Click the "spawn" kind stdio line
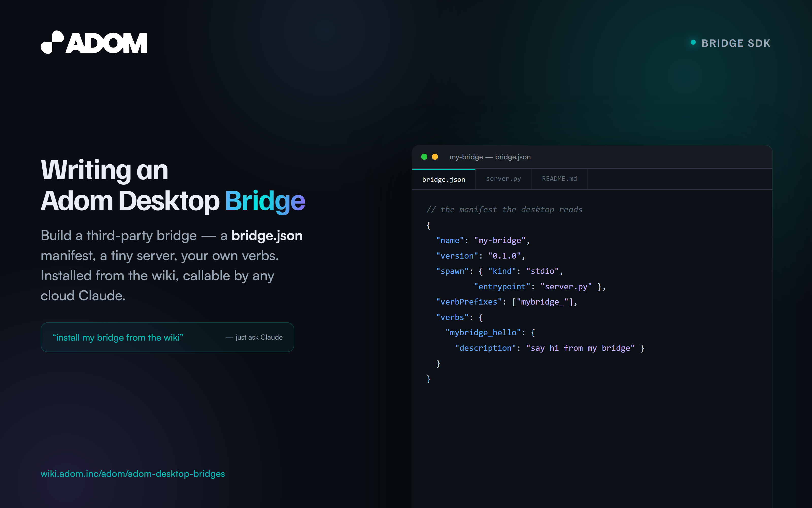This screenshot has width=812, height=508. coord(499,271)
